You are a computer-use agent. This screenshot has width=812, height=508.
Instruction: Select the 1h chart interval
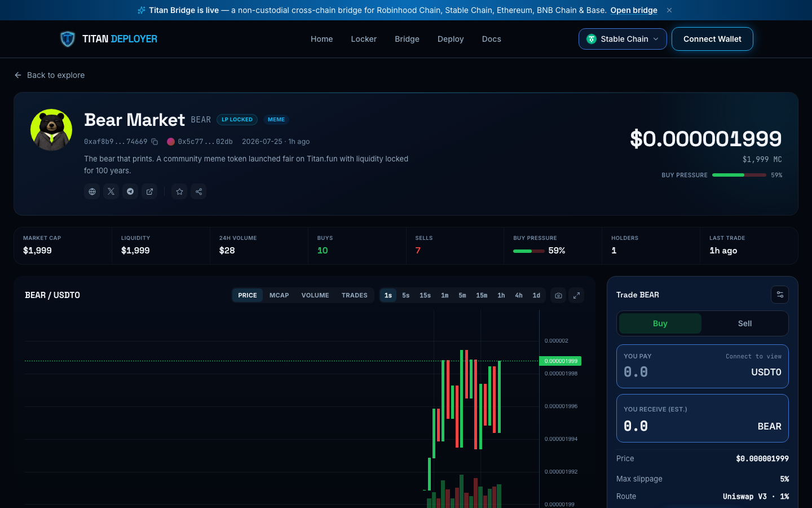click(501, 295)
